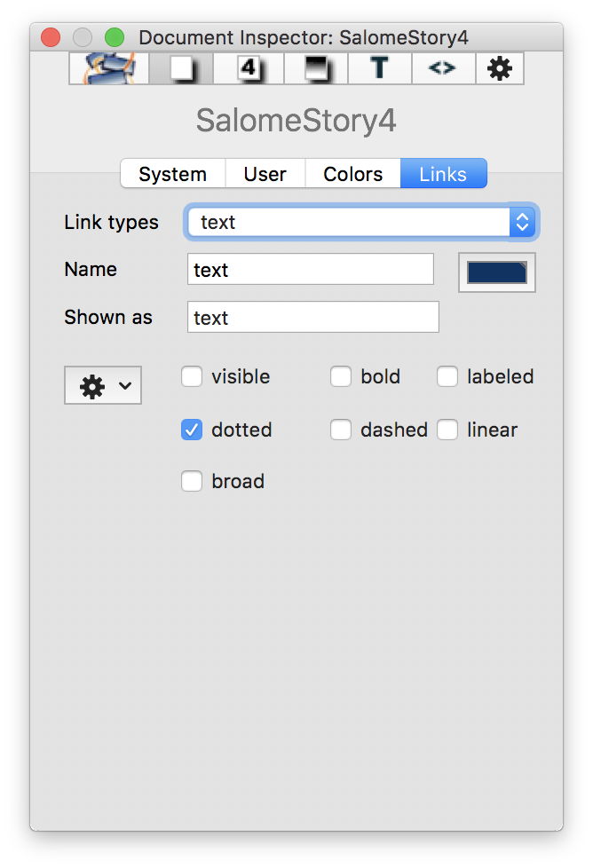
Task: Switch to the System tab
Action: (x=172, y=174)
